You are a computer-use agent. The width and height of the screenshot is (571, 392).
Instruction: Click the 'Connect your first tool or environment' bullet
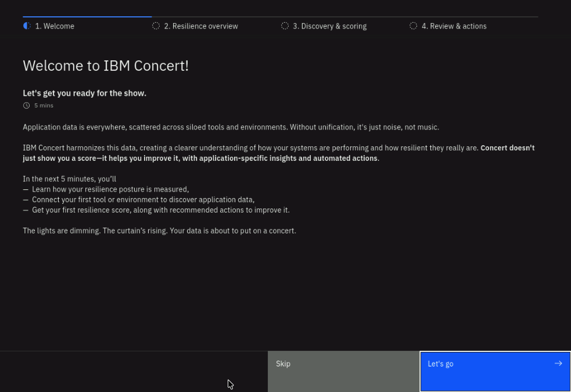pyautogui.click(x=143, y=200)
